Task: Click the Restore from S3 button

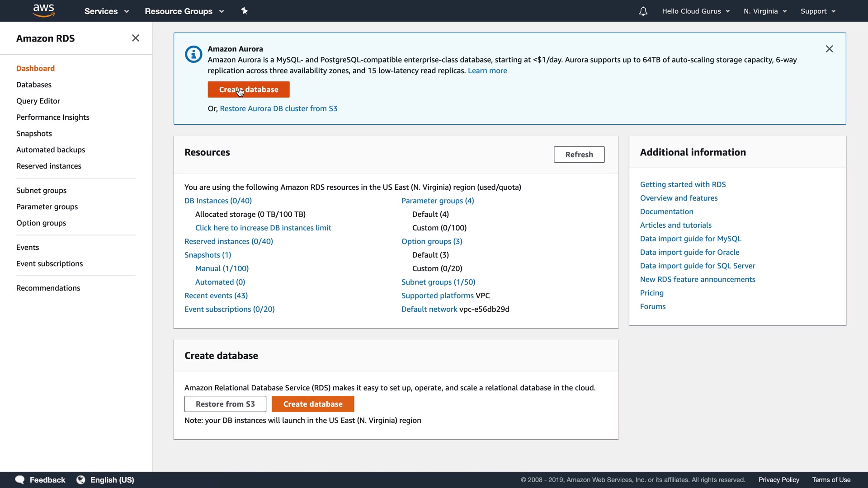Action: coord(225,404)
